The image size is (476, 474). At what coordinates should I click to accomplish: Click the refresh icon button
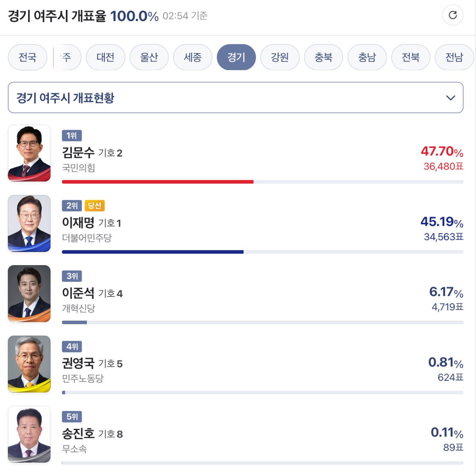pos(453,15)
